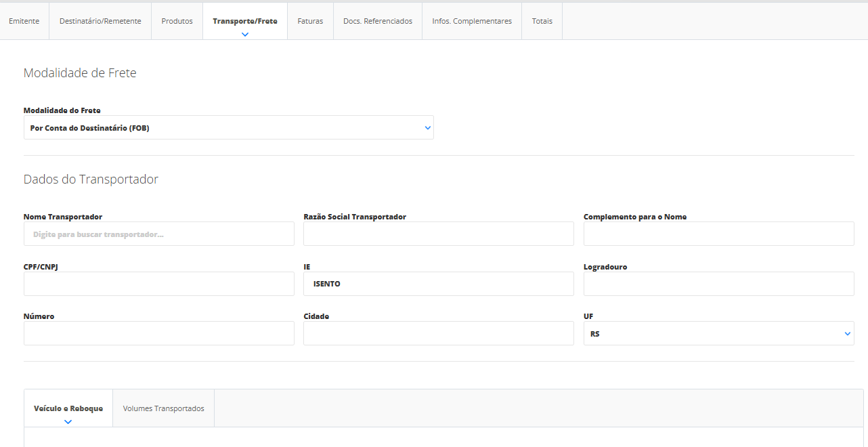The image size is (868, 447).
Task: Switch to Destinatário/Remetente tab
Action: [100, 21]
